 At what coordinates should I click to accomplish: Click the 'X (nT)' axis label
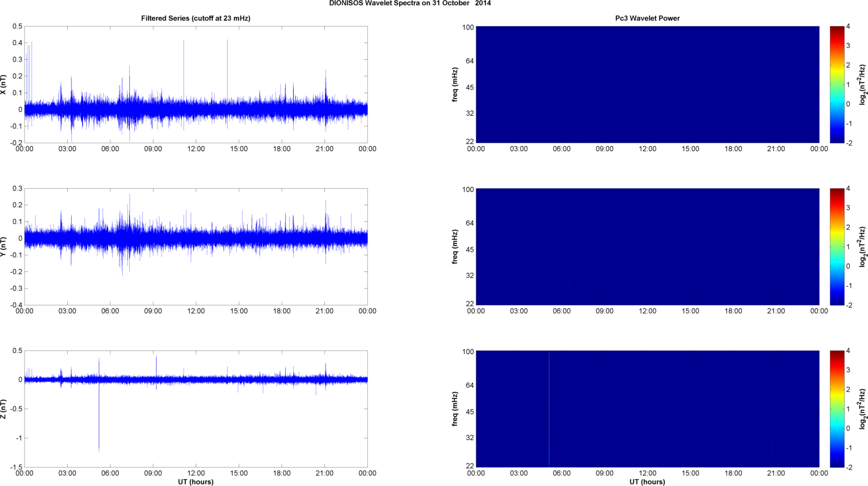tap(4, 85)
